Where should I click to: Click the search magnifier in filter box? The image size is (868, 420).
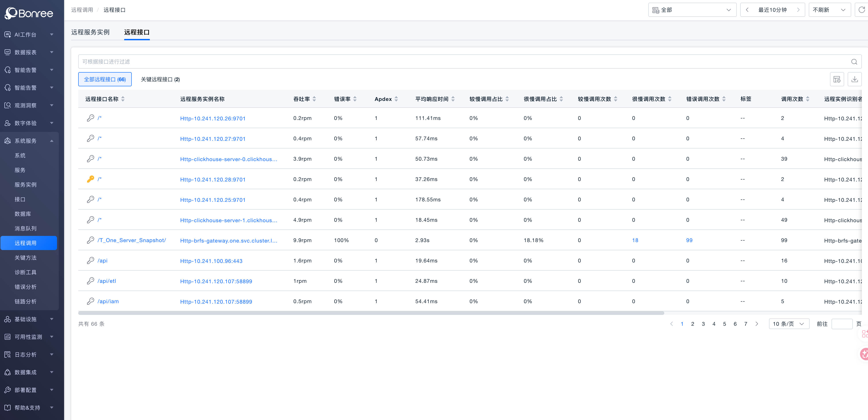point(854,62)
